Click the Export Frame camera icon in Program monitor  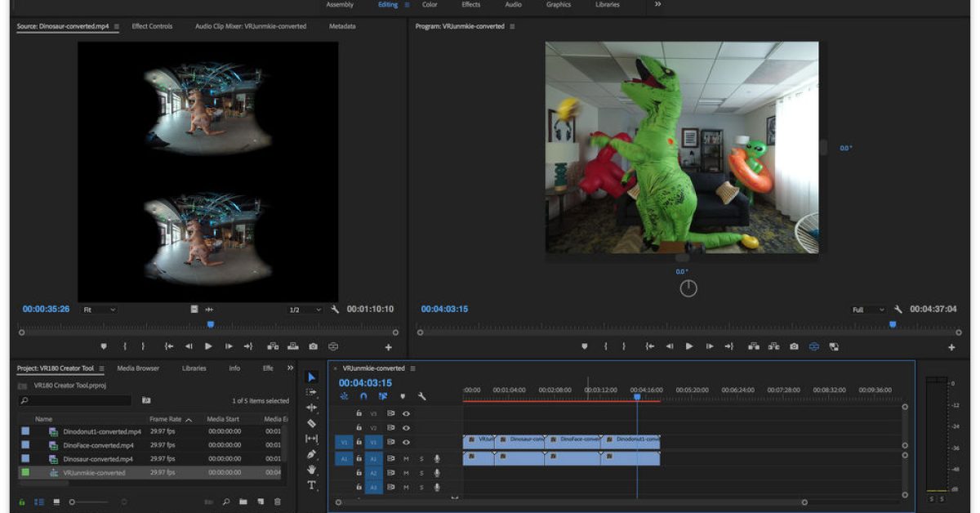click(794, 346)
